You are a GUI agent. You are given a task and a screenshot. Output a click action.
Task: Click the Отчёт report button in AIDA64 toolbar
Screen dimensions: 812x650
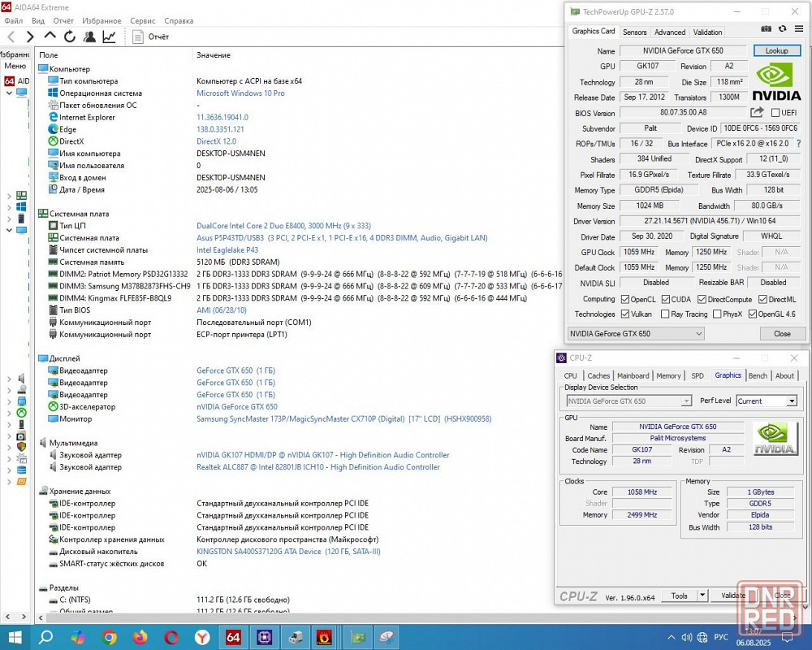[x=151, y=37]
